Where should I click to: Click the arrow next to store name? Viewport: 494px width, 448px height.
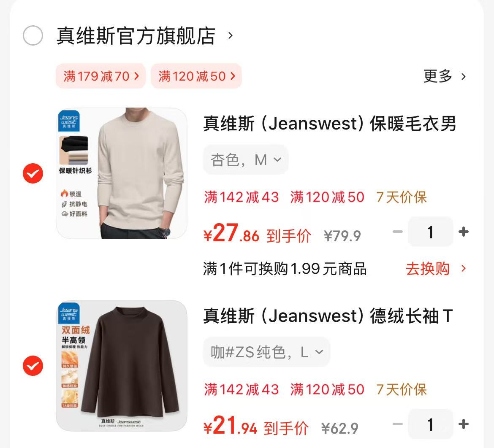230,35
